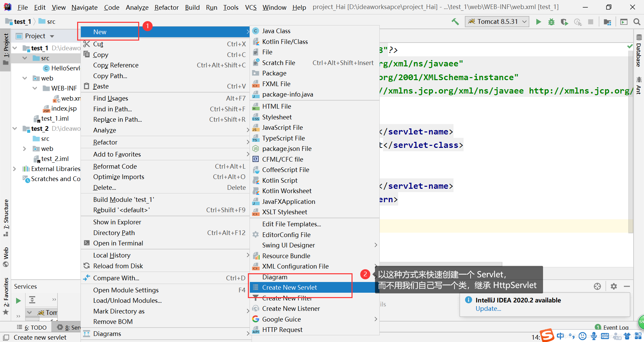Expand the Google Guice submenu arrow
The height and width of the screenshot is (342, 644).
point(376,319)
